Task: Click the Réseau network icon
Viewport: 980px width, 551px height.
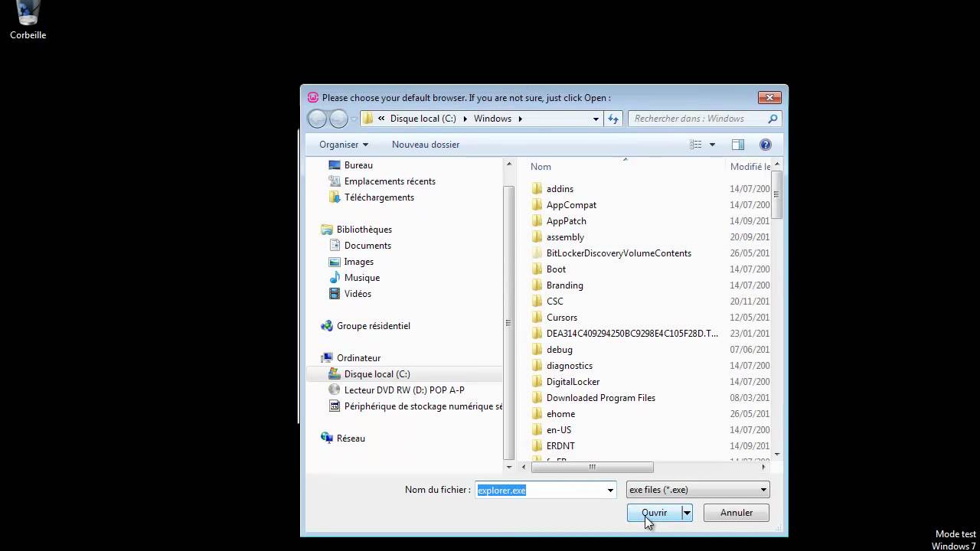Action: click(x=327, y=439)
